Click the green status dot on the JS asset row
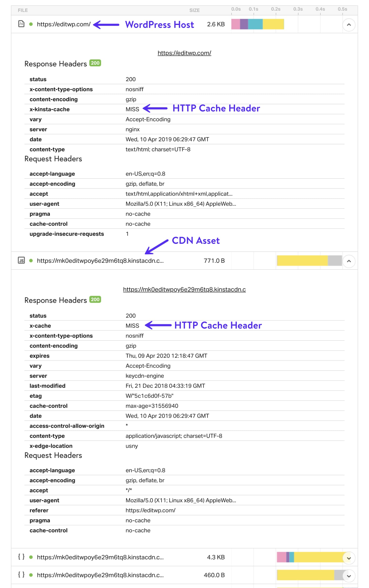The image size is (369, 588). click(x=31, y=261)
